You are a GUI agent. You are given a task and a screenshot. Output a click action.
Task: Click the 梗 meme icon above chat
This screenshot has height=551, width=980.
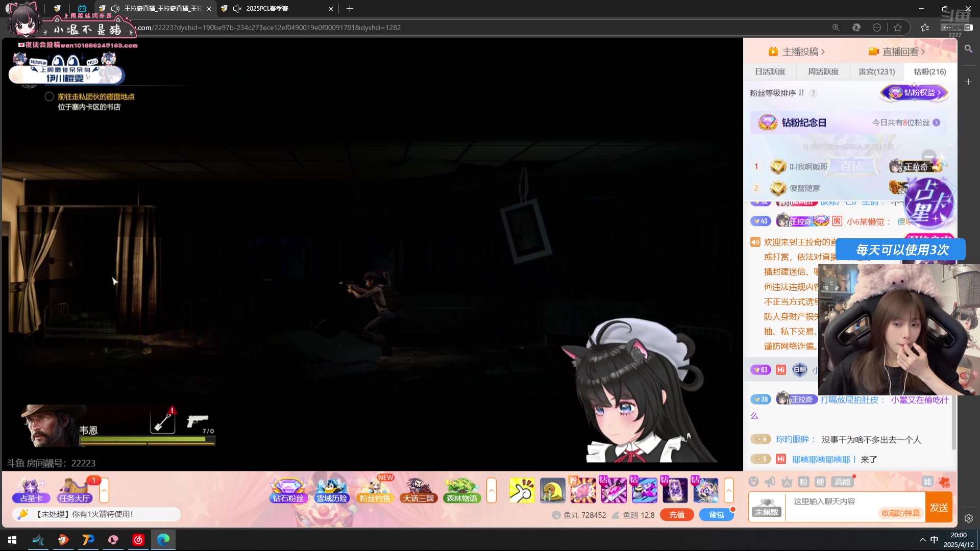820,482
